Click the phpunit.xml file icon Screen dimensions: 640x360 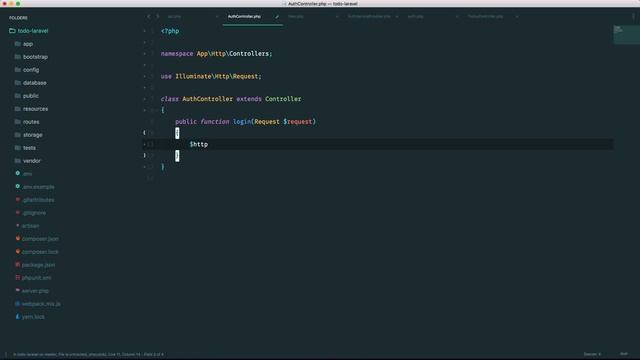pyautogui.click(x=18, y=278)
